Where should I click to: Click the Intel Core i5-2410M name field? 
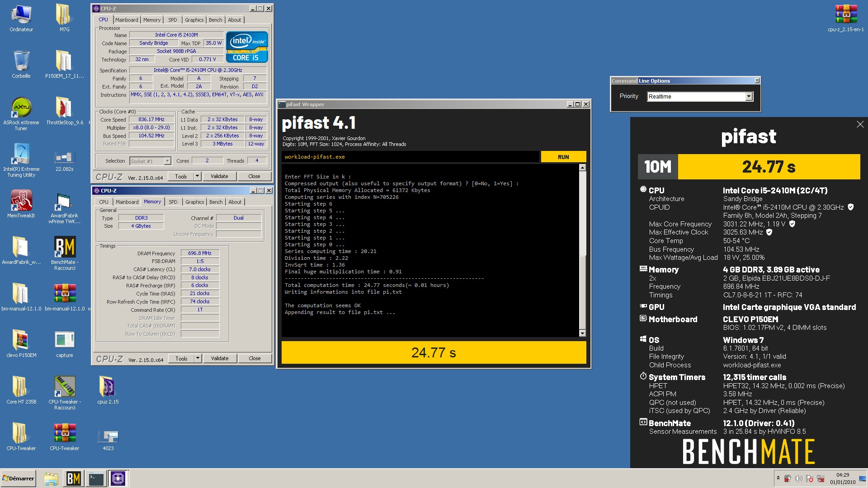pos(176,35)
